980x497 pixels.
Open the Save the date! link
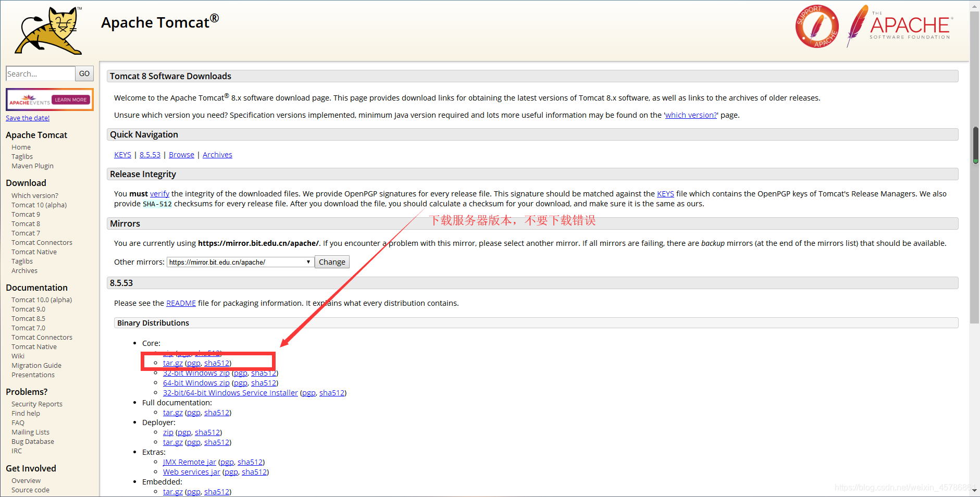[x=28, y=118]
